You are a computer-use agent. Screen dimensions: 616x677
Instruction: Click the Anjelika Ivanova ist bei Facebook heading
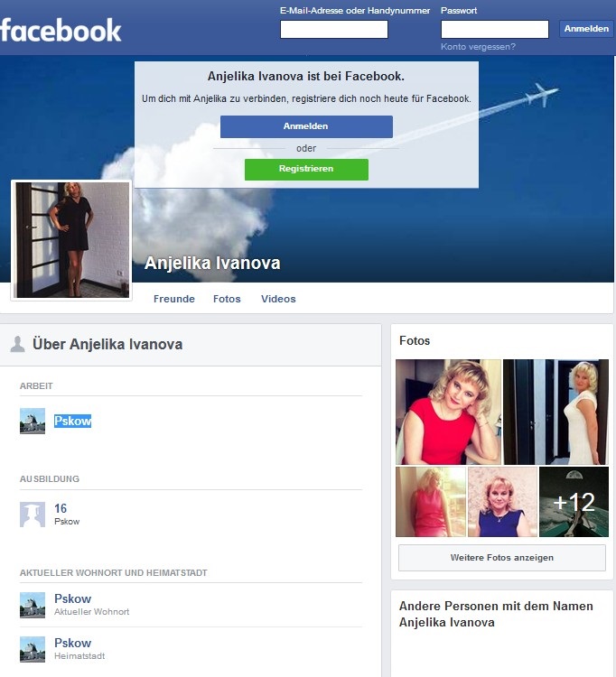pos(306,76)
